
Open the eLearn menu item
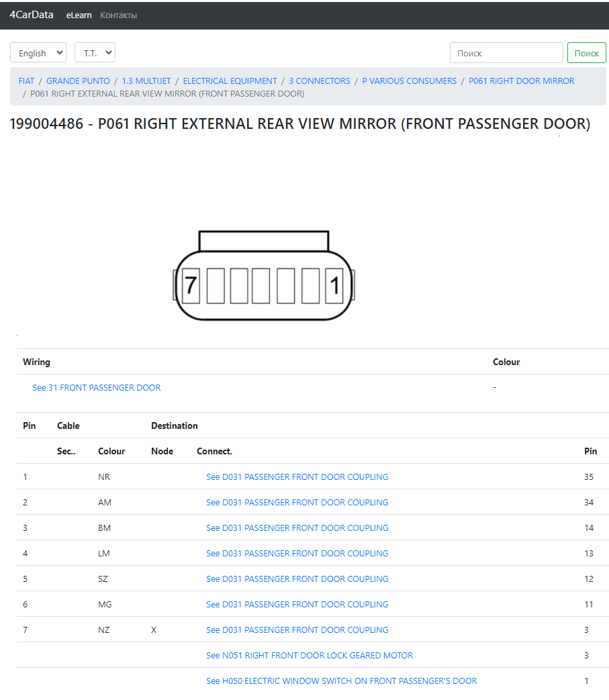click(79, 15)
